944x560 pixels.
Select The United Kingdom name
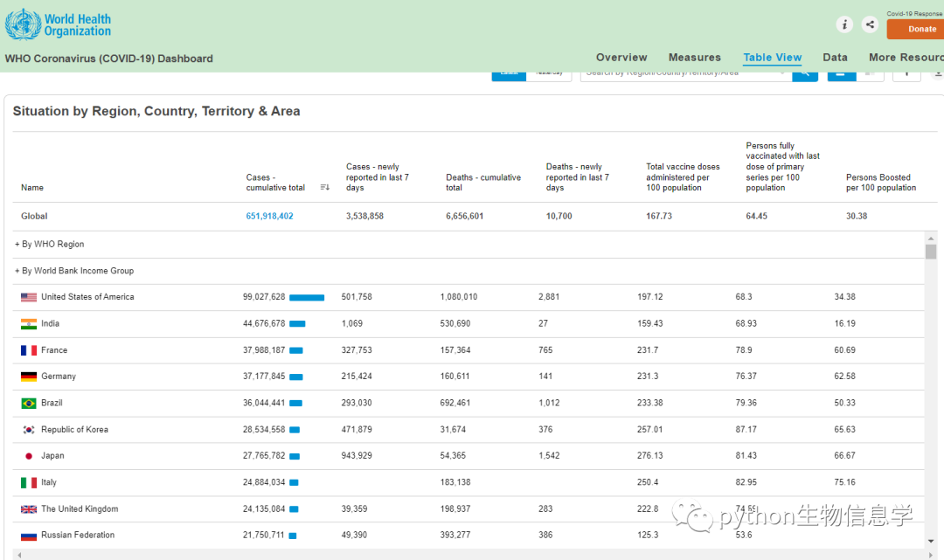(x=80, y=508)
